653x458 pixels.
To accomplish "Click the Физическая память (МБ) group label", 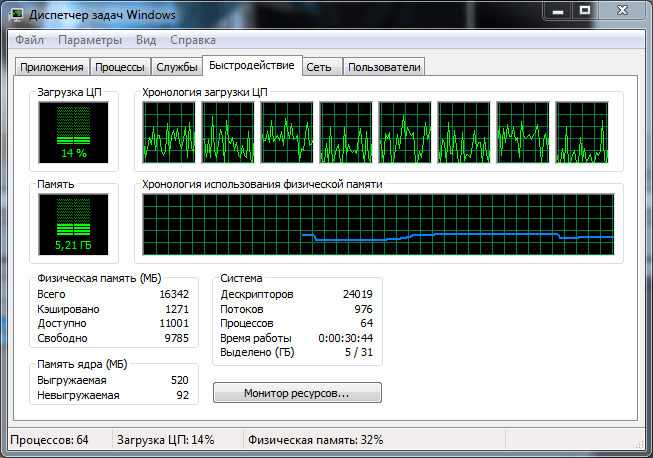I will coord(99,278).
